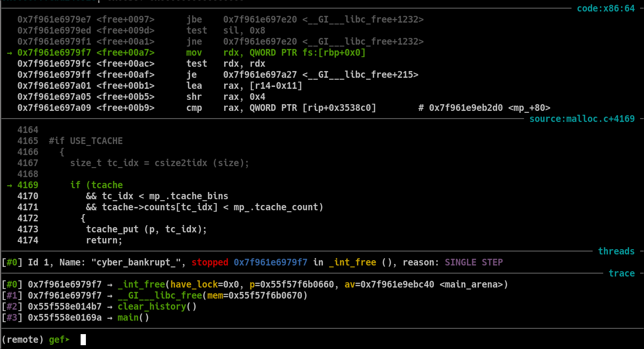The width and height of the screenshot is (644, 349).
Task: Click the threads section header
Action: [616, 251]
